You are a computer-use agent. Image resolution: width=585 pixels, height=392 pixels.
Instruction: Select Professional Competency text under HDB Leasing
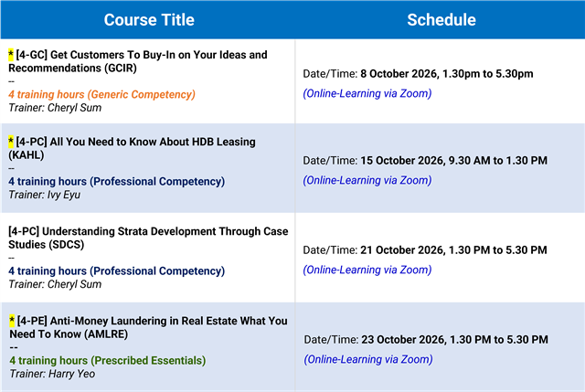tap(117, 181)
